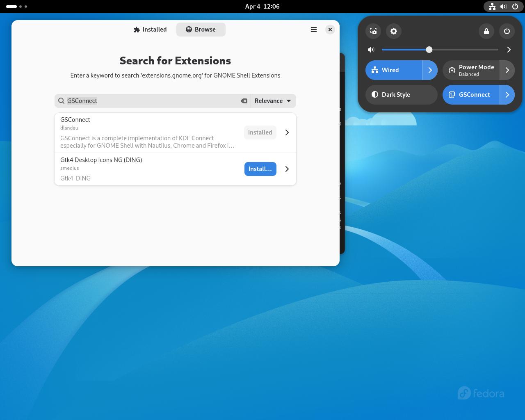Open the hamburger main menu in Extensions window
Screen dimensions: 525x420
[x=314, y=30]
